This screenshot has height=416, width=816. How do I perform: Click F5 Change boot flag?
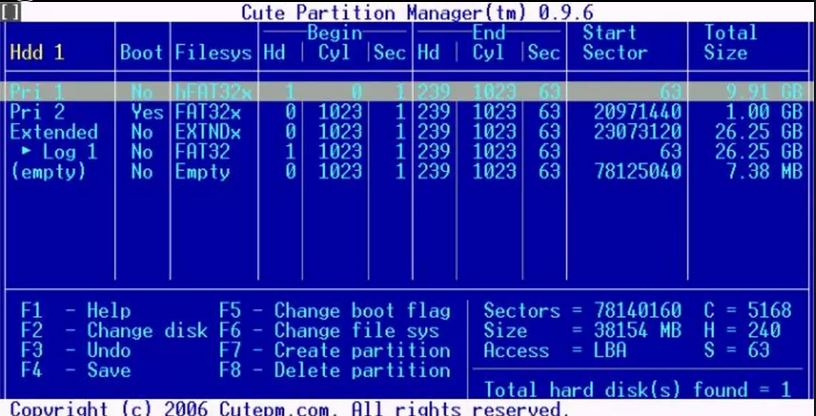pos(335,311)
